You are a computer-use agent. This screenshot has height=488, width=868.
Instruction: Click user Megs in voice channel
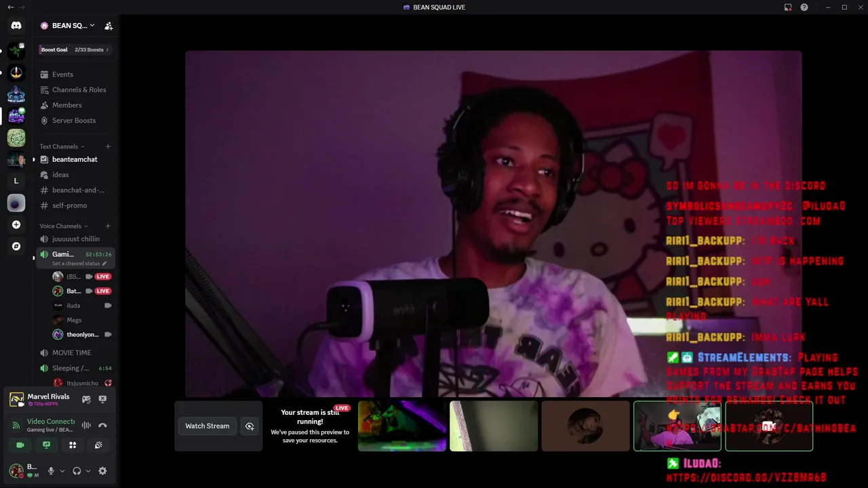pos(82,320)
